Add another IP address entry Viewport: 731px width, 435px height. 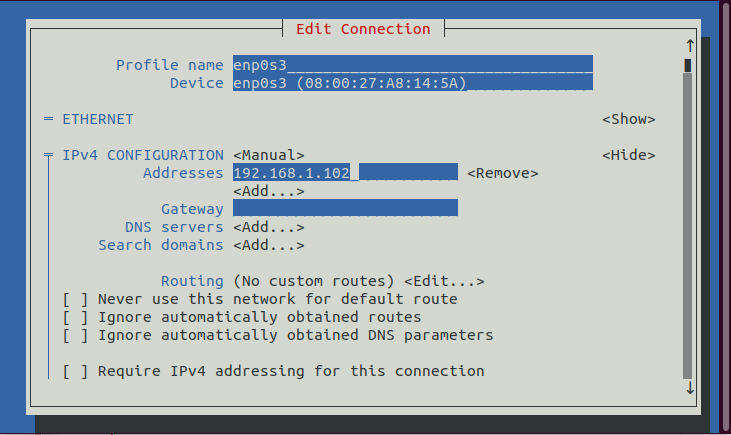point(268,191)
